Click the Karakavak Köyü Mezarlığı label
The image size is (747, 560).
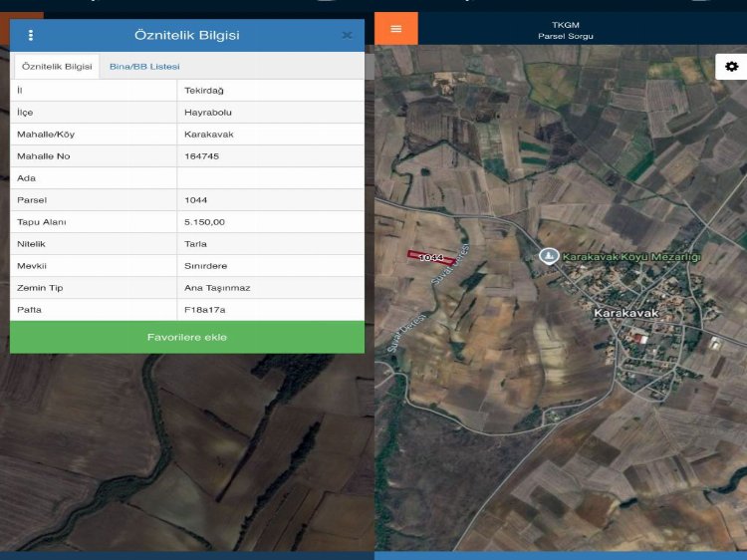[631, 257]
